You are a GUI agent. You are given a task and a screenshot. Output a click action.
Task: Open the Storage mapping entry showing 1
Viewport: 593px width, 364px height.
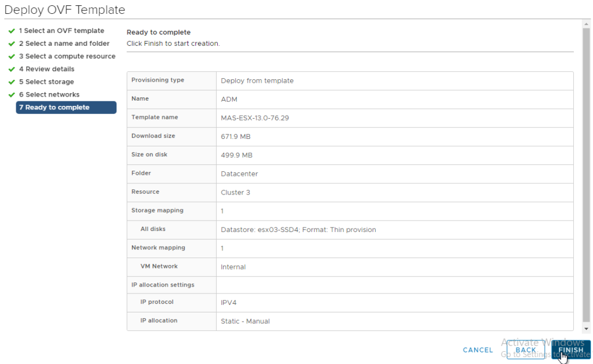click(x=221, y=211)
